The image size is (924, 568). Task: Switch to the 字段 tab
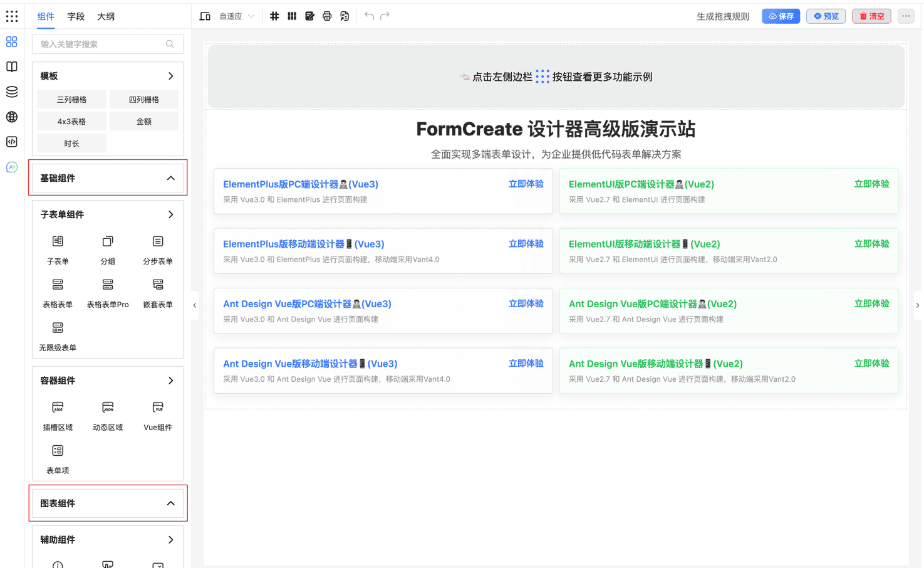pos(76,16)
